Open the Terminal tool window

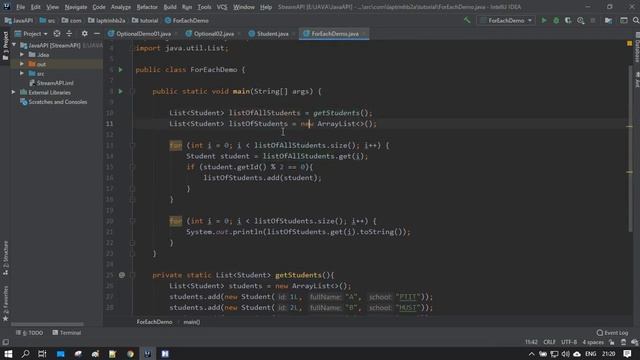(x=67, y=333)
